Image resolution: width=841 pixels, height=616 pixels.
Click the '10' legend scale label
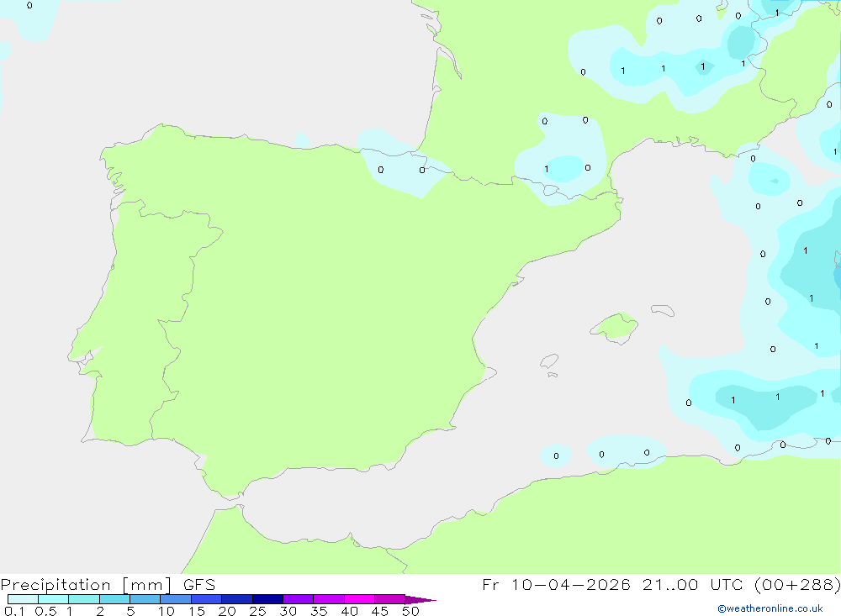167,611
